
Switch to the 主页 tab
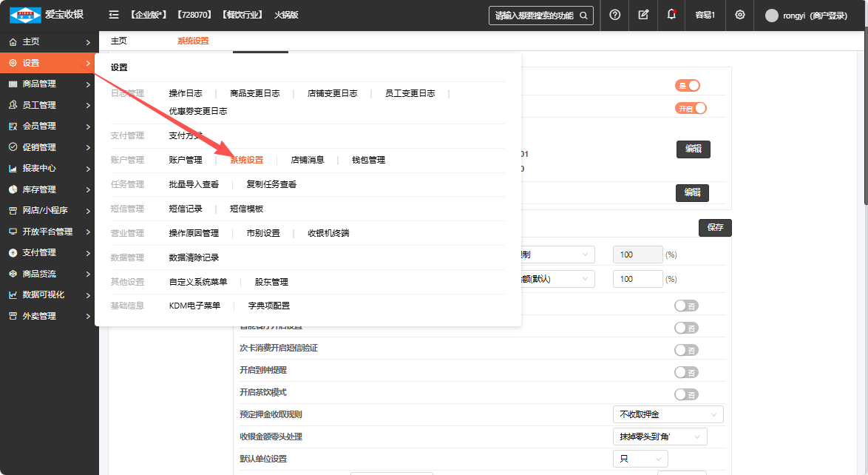(x=118, y=41)
